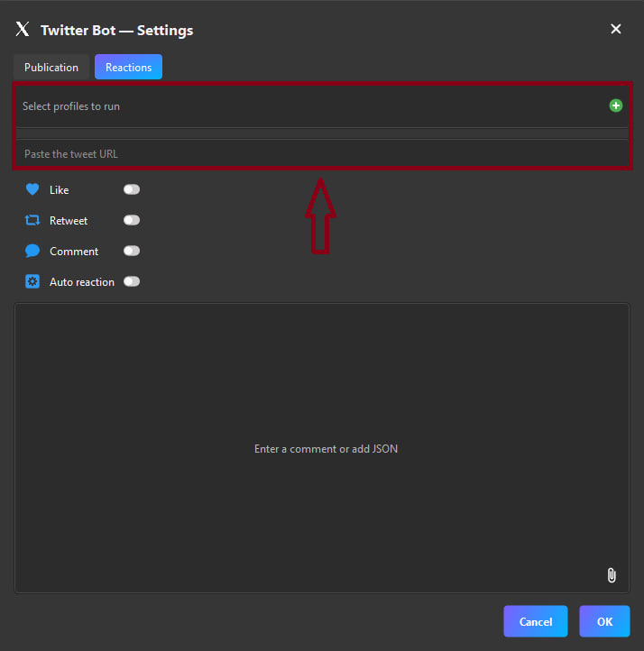
Task: Click the Comment speech bubble icon
Action: pos(32,251)
